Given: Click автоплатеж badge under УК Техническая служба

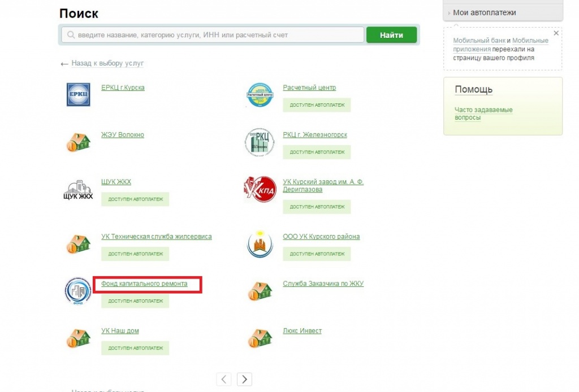Looking at the screenshot, I should point(135,254).
